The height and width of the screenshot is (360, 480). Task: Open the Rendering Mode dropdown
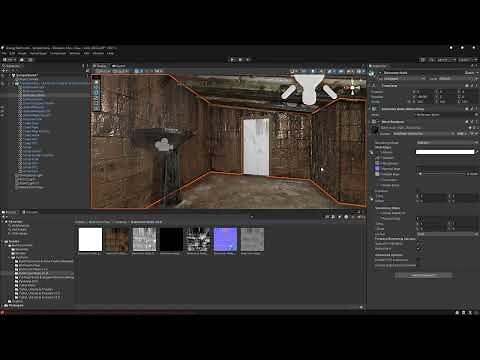click(x=447, y=142)
